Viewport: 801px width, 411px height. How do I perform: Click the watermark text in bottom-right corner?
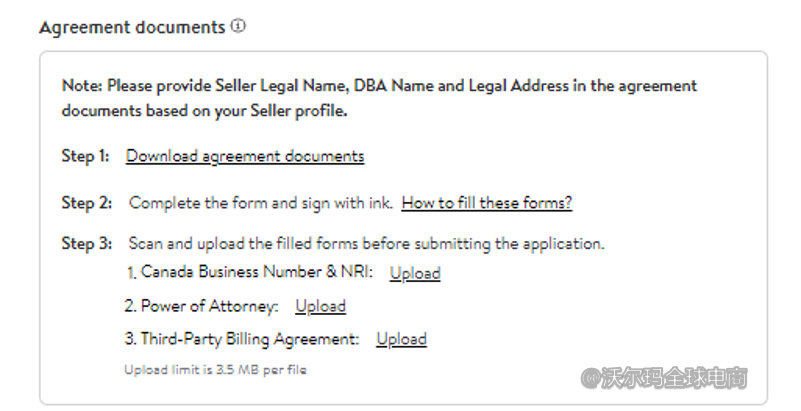tap(666, 378)
